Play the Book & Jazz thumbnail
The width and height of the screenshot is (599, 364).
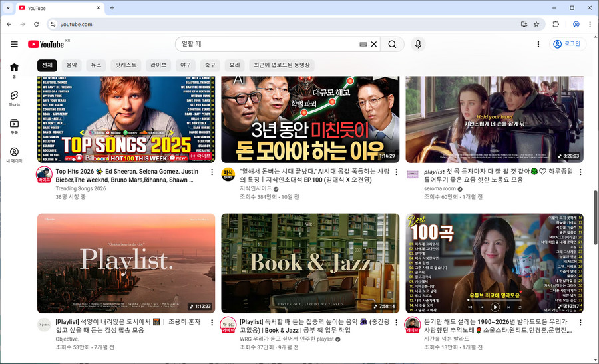click(310, 263)
